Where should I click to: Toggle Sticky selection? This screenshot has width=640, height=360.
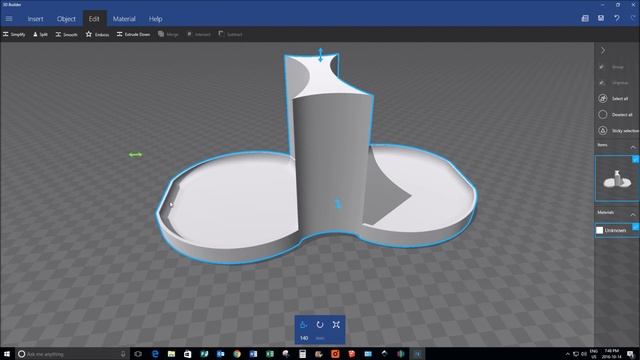coord(618,131)
